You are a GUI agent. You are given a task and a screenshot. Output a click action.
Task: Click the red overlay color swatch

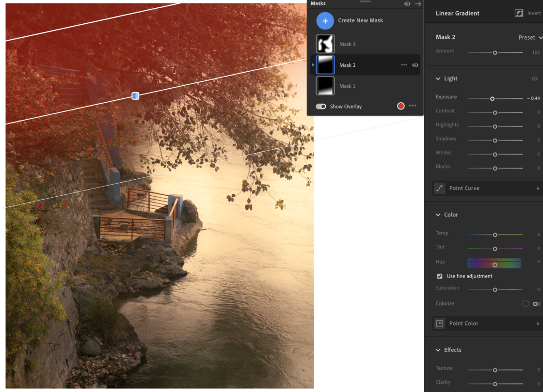point(400,106)
